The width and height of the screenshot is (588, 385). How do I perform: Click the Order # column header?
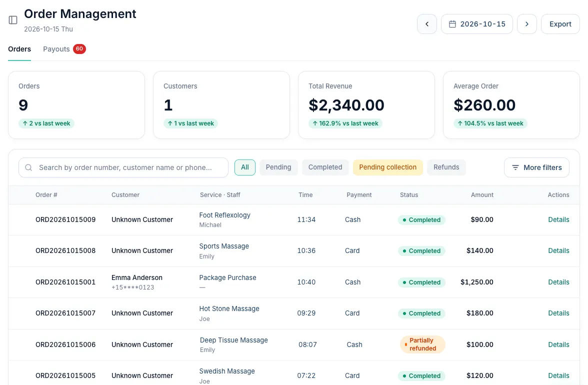pos(46,195)
